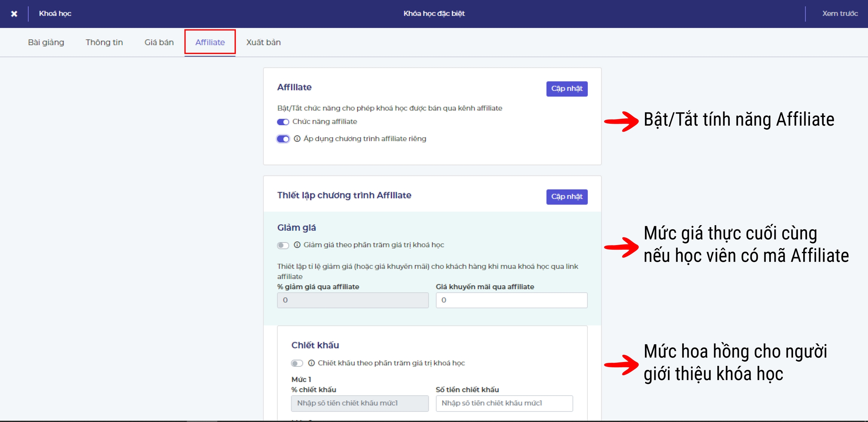Disable 'Áp dụng chương trình affiliate riêng' switch
This screenshot has width=868, height=422.
tap(283, 139)
